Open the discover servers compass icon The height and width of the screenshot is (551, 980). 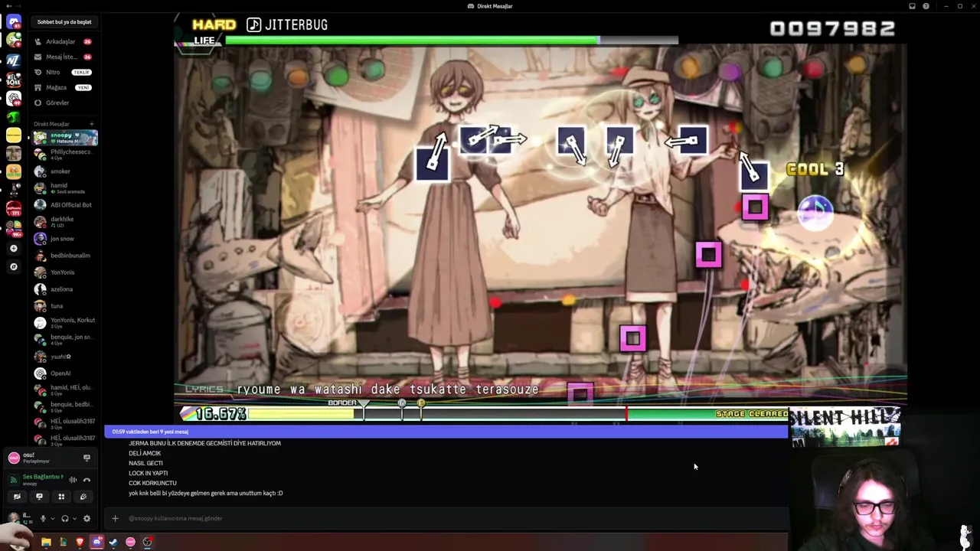(x=14, y=267)
